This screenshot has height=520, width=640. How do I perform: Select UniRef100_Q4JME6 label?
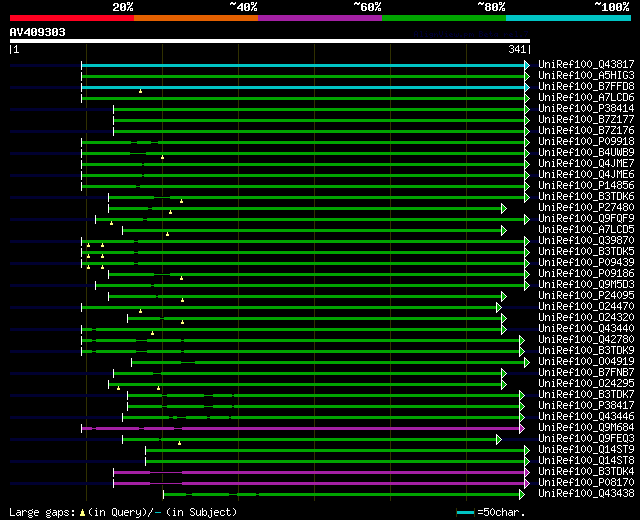586,175
